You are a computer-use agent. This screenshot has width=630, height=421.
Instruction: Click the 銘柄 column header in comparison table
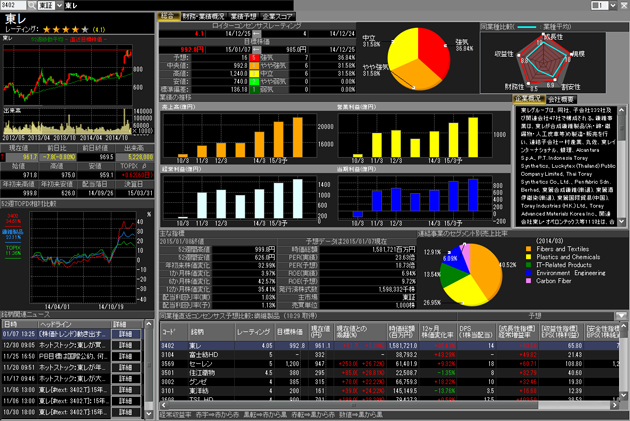pyautogui.click(x=211, y=332)
